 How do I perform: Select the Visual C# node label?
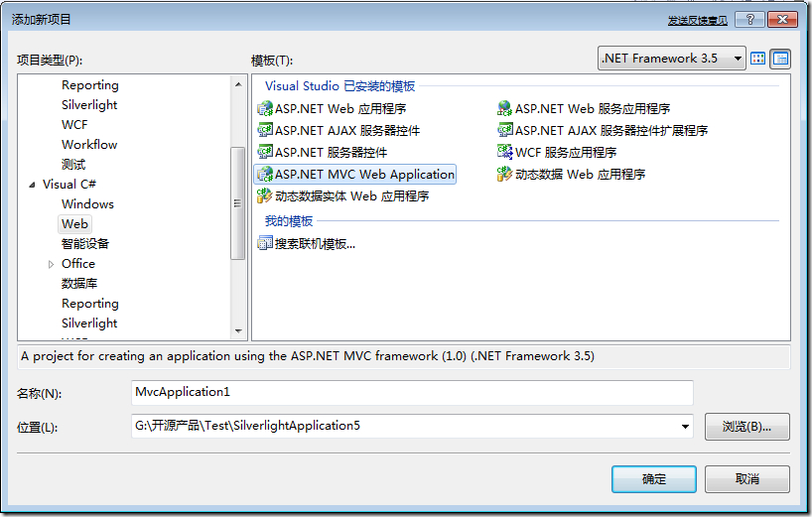point(68,185)
